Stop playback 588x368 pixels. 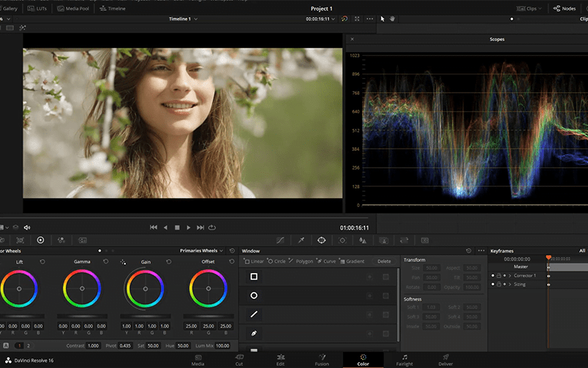(x=177, y=227)
